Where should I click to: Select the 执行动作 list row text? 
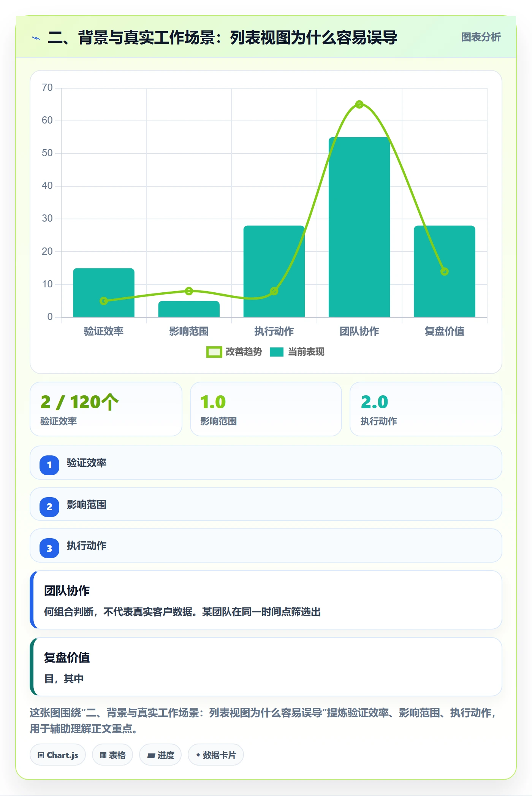87,545
